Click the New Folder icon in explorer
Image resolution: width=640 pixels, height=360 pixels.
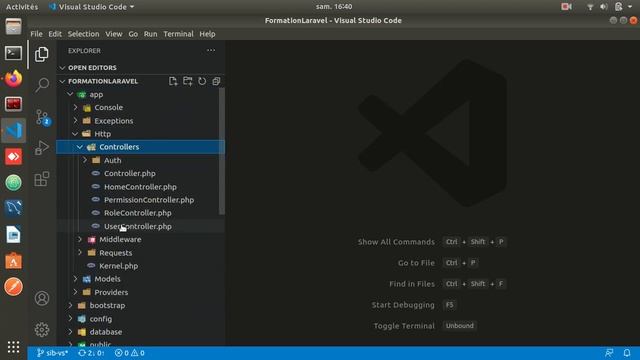pos(188,81)
